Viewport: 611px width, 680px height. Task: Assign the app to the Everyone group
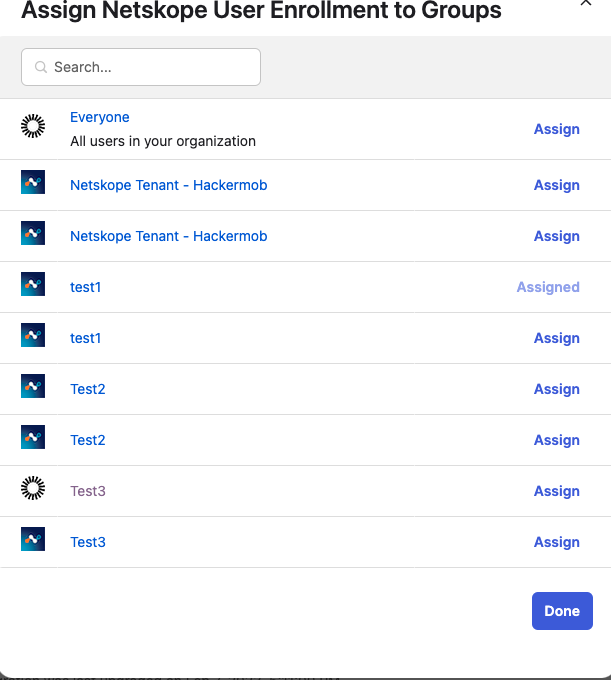tap(556, 129)
